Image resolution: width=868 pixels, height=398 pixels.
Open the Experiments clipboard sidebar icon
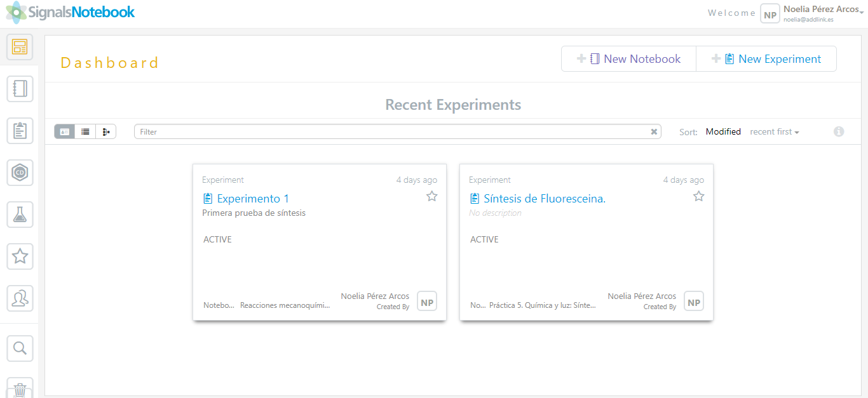click(x=20, y=131)
